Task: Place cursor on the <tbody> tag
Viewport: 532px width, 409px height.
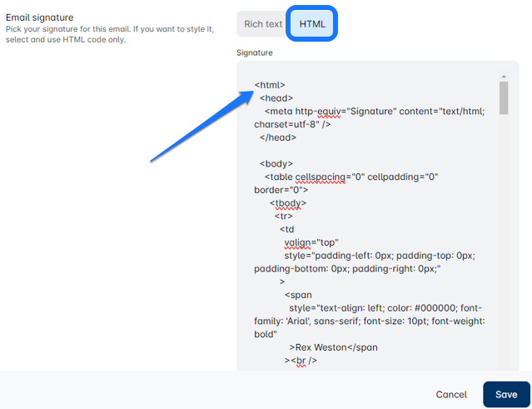Action: point(288,203)
